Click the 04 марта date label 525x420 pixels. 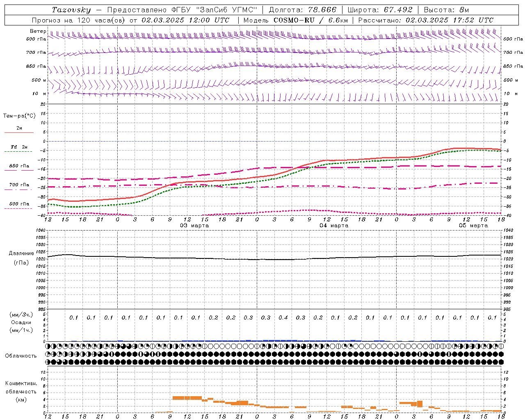click(334, 226)
